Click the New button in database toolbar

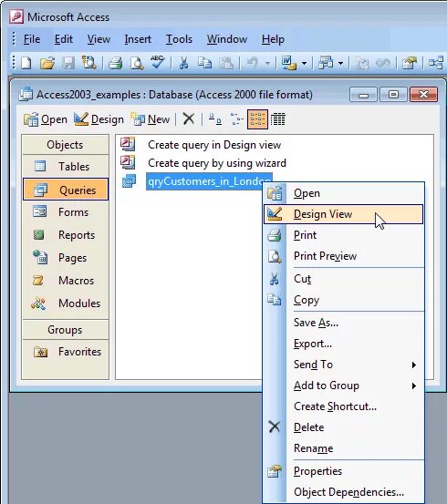click(x=150, y=119)
